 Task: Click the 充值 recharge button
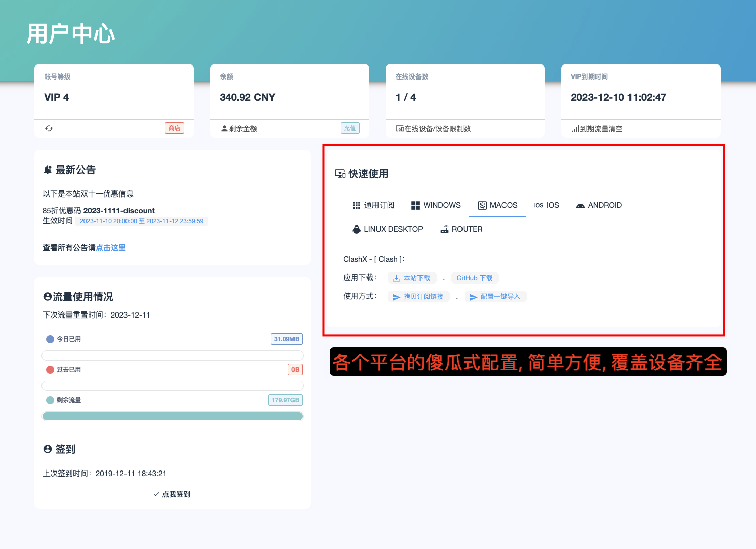click(x=350, y=128)
